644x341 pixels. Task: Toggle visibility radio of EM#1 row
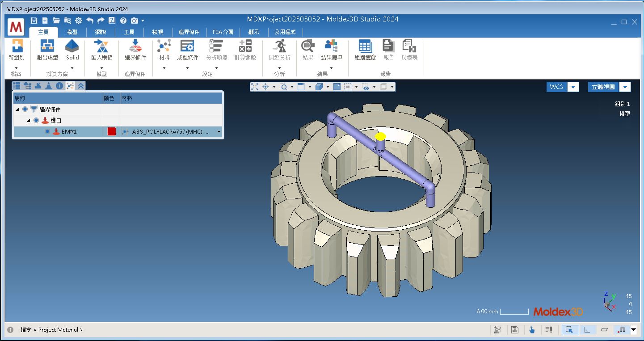point(47,131)
